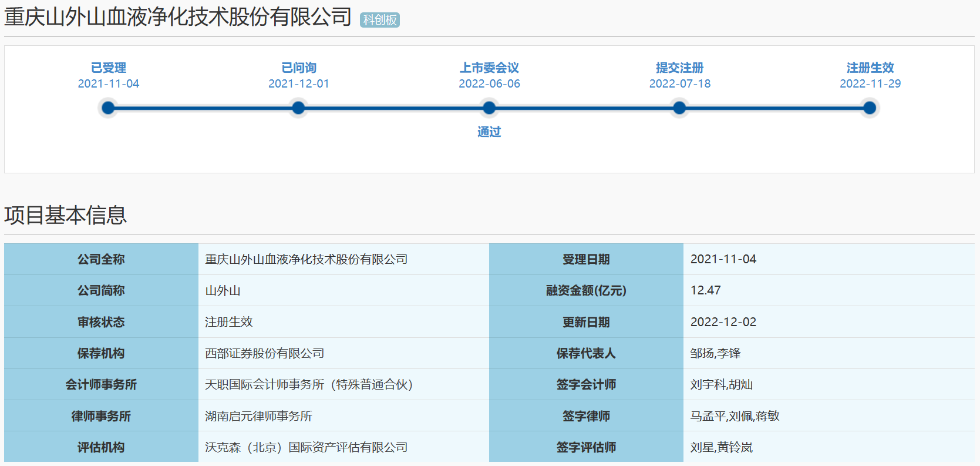Click the 刘宇科,胡灿 accountants value
Screen dimensions: 980x466
(x=721, y=384)
